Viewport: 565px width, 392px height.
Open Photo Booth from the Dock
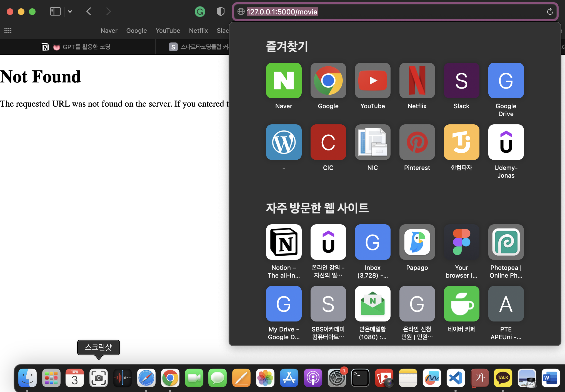(384, 378)
